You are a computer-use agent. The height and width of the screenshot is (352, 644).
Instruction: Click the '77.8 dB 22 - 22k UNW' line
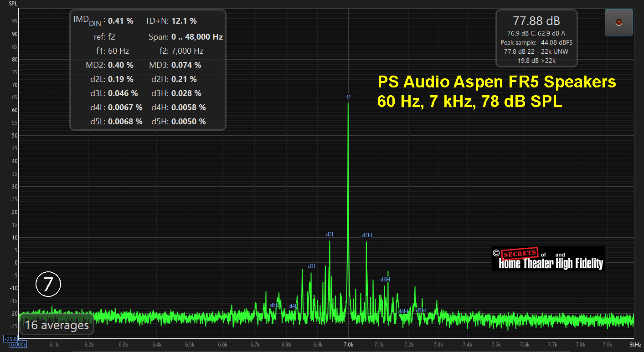pos(536,51)
